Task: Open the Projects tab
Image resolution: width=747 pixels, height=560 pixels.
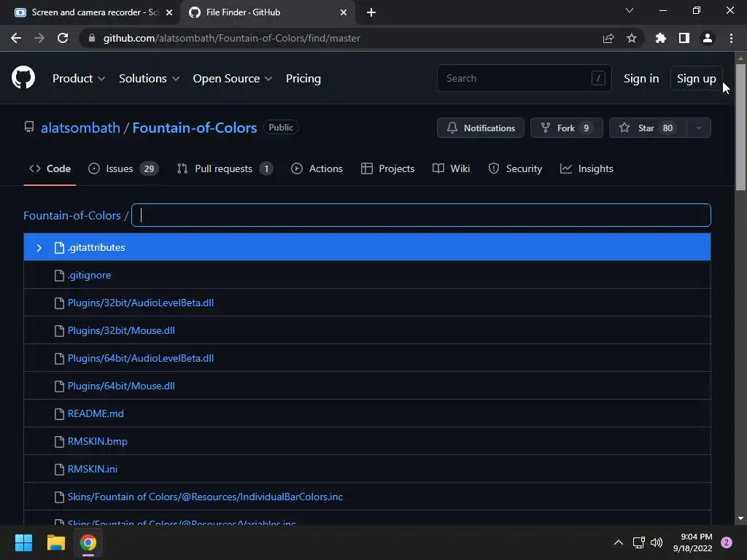Action: click(388, 168)
